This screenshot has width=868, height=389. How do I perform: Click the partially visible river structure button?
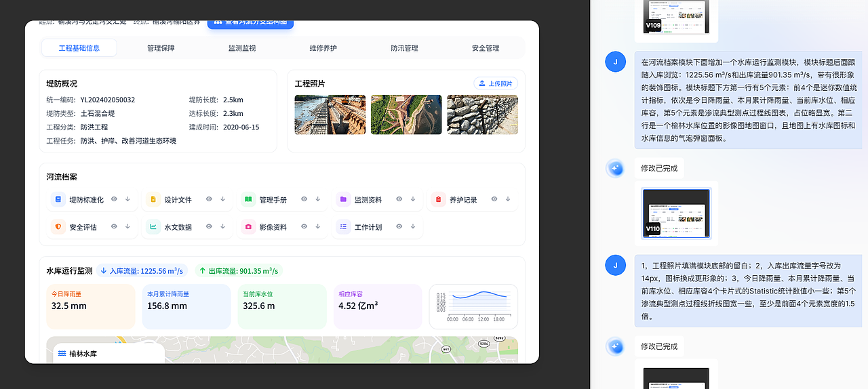tap(250, 24)
